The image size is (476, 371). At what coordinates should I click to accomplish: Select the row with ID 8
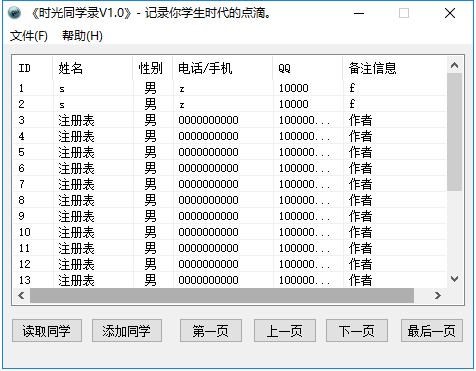point(229,200)
